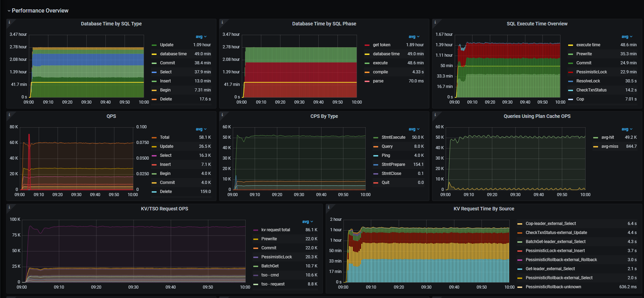Click the StmtExecute legend label
Viewport: 644px width, 298px height.
click(x=393, y=137)
